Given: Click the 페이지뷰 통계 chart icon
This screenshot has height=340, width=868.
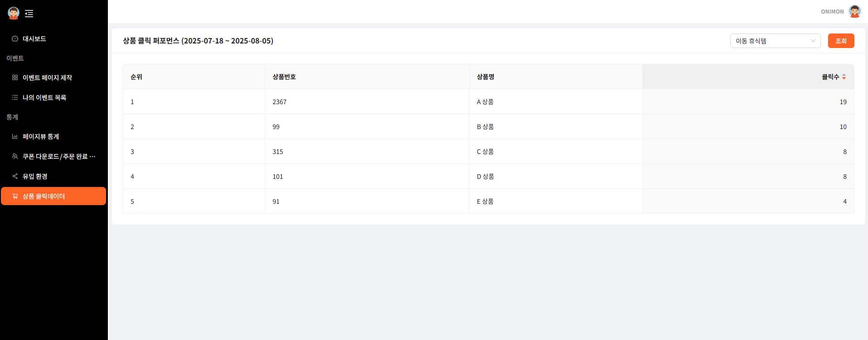Looking at the screenshot, I should tap(15, 137).
